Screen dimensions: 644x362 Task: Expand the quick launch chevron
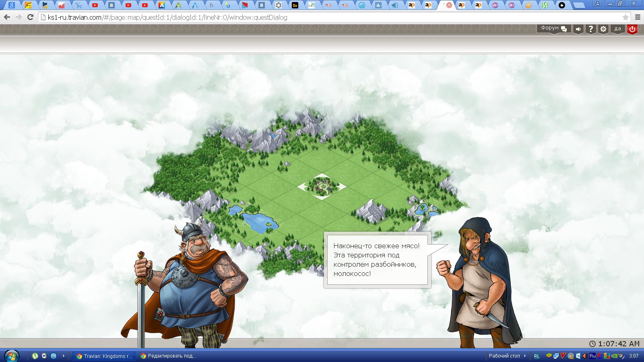tap(63, 356)
